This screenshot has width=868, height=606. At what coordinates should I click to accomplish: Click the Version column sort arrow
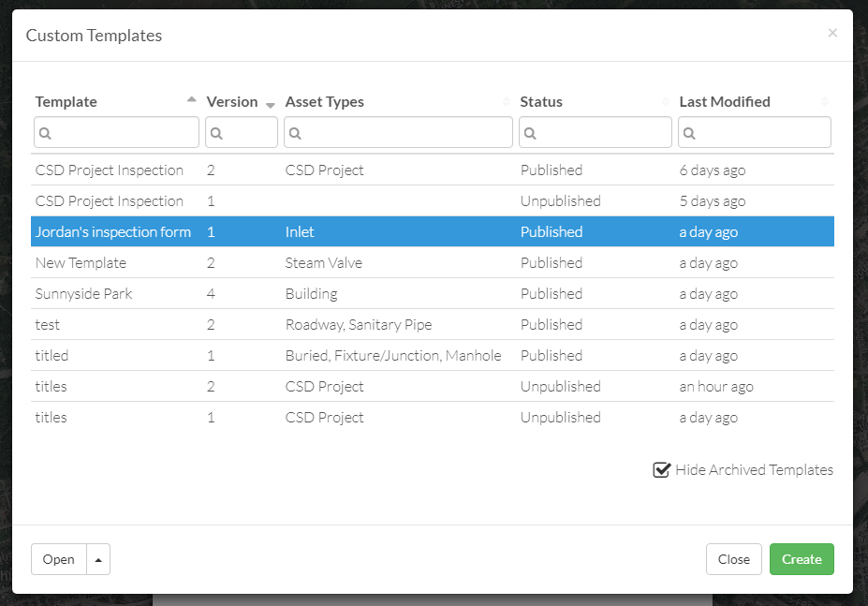pos(271,105)
